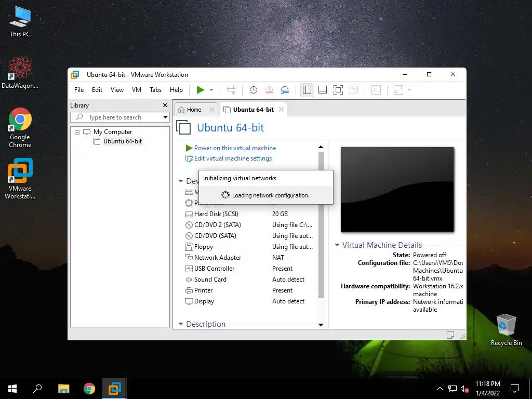Click the Revert to Snapshot toolbar icon
The height and width of the screenshot is (399, 532).
click(x=269, y=90)
